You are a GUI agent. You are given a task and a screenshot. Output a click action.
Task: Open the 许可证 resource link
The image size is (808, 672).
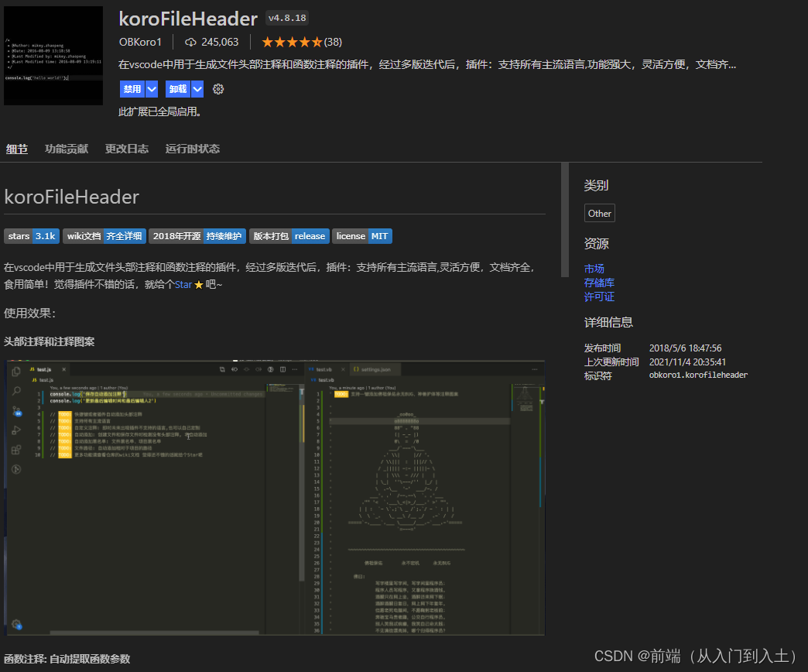point(599,297)
